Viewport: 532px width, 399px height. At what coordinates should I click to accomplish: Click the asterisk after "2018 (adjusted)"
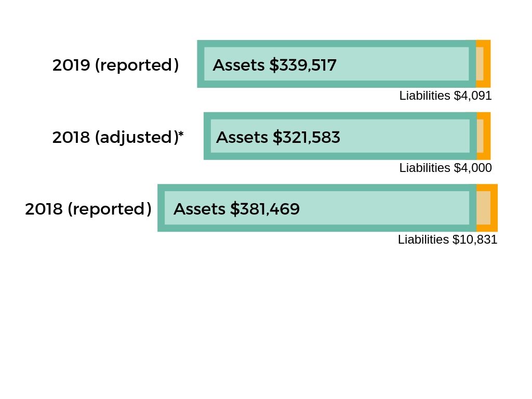181,136
